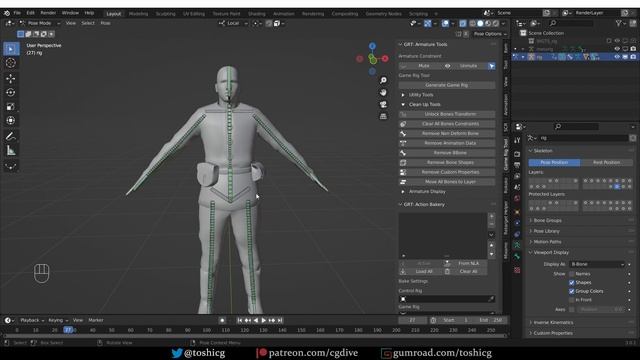The height and width of the screenshot is (360, 640).
Task: Switch to the Modeling workspace tab
Action: [138, 13]
